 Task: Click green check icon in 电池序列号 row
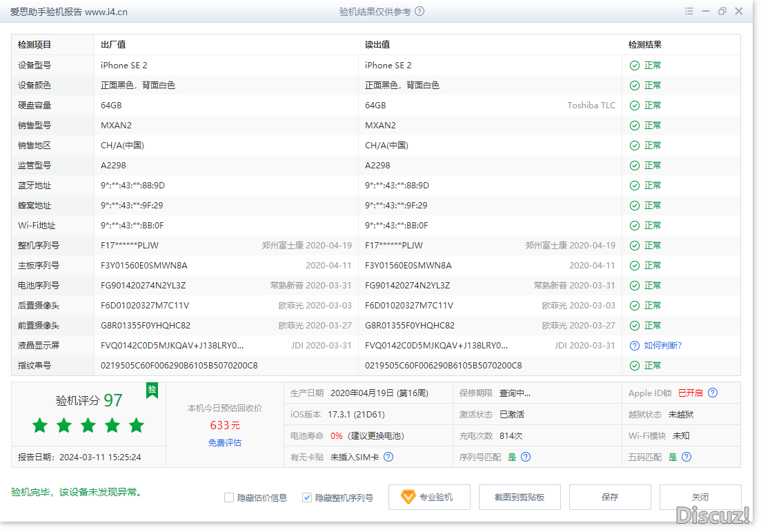634,286
